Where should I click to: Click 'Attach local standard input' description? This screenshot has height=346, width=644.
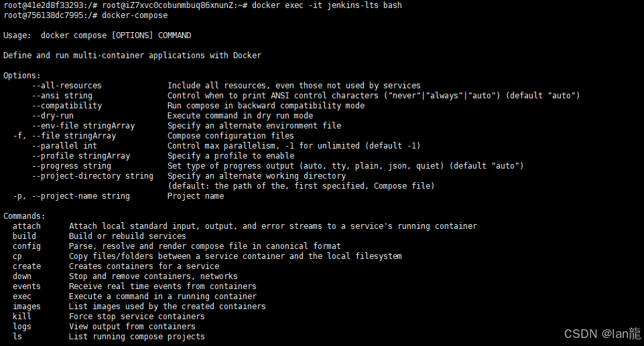(273, 226)
